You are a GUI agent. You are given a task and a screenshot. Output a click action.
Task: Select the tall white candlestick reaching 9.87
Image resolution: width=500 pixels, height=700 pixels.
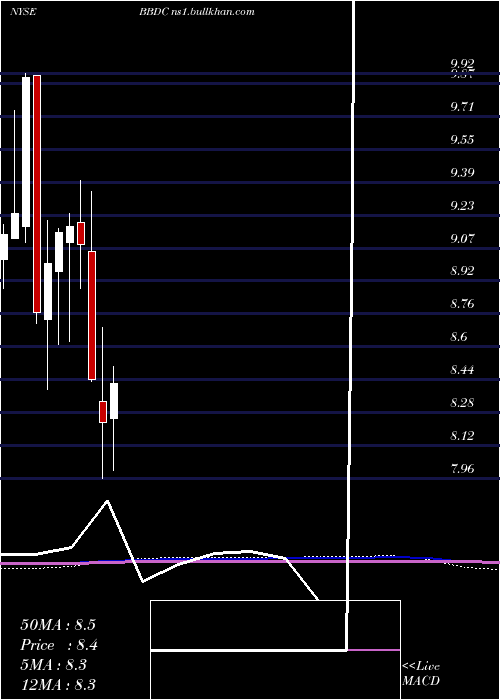click(26, 152)
